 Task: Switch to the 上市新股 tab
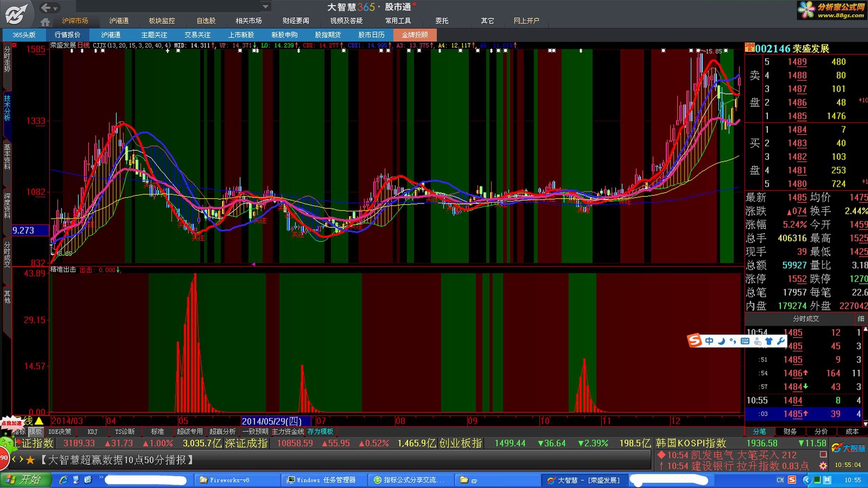[x=241, y=35]
